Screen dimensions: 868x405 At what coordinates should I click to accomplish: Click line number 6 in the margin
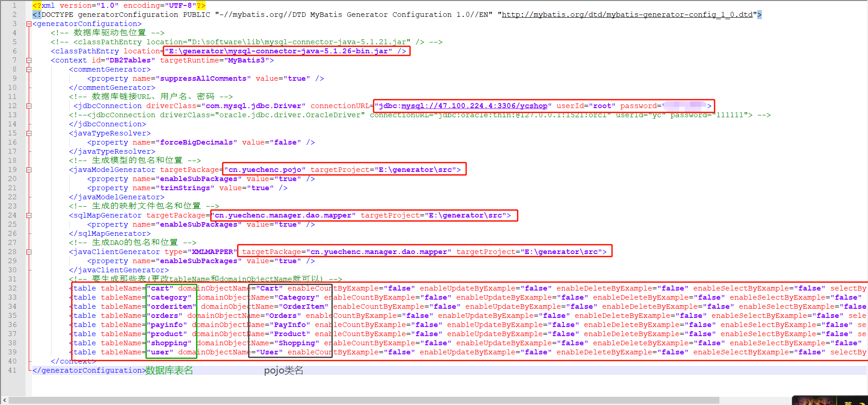(x=14, y=51)
